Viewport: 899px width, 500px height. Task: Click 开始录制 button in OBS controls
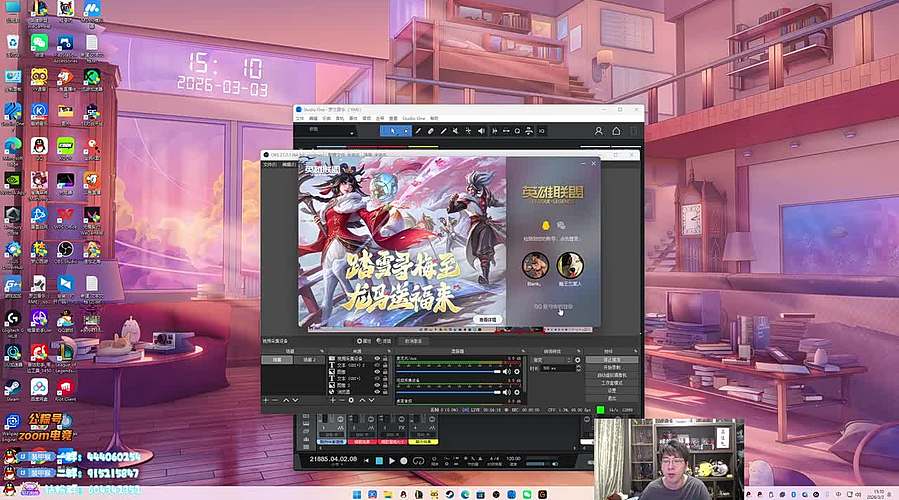point(611,367)
